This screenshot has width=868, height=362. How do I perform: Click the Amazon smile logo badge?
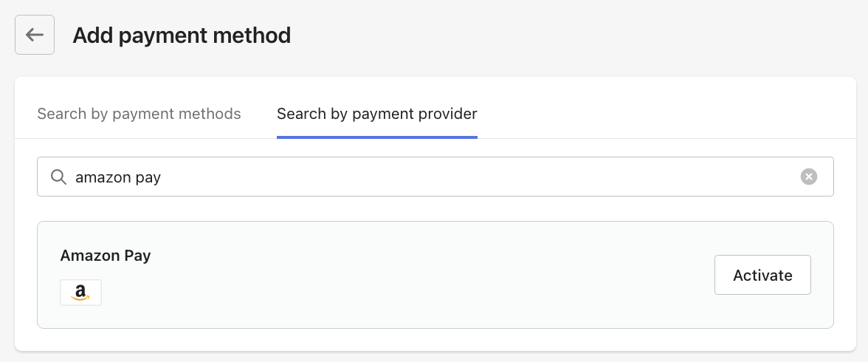click(81, 292)
